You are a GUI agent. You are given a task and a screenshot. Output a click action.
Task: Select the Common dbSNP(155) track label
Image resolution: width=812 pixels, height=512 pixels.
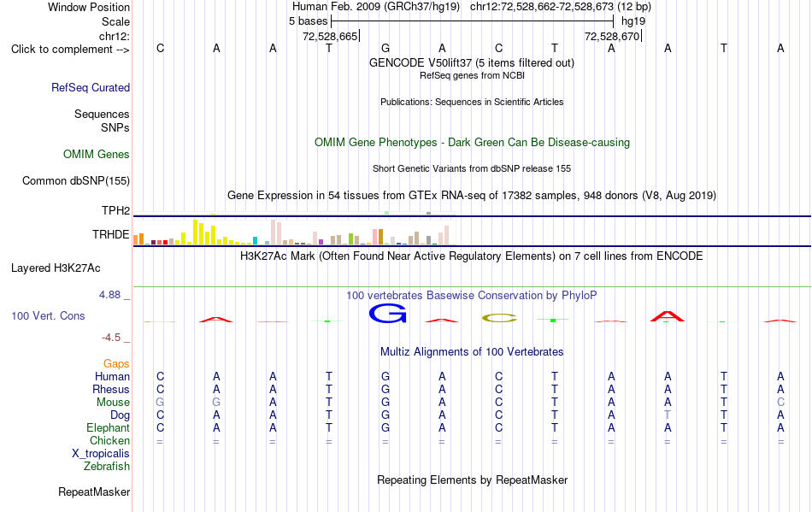click(x=75, y=180)
